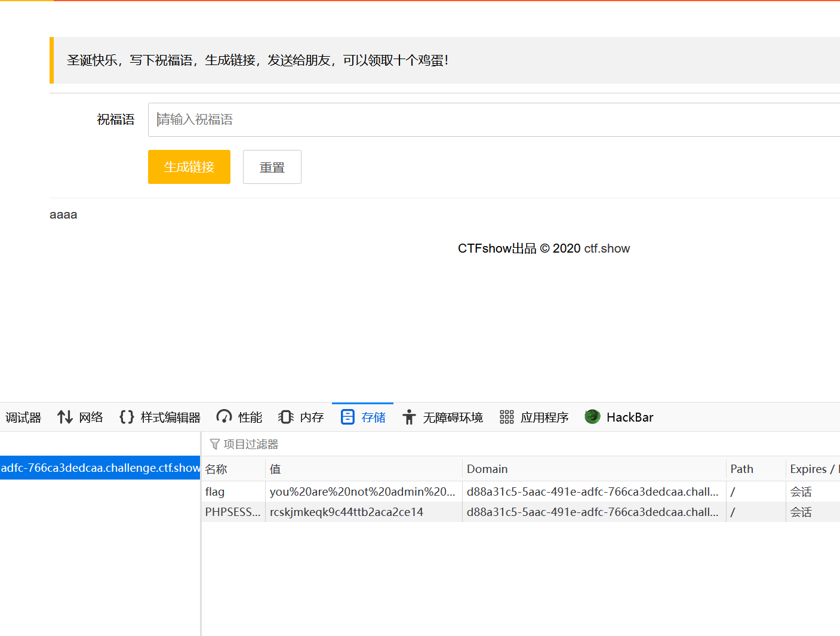Click the Style Editor braces icon
Screen dimensions: 840x636
[x=127, y=417]
